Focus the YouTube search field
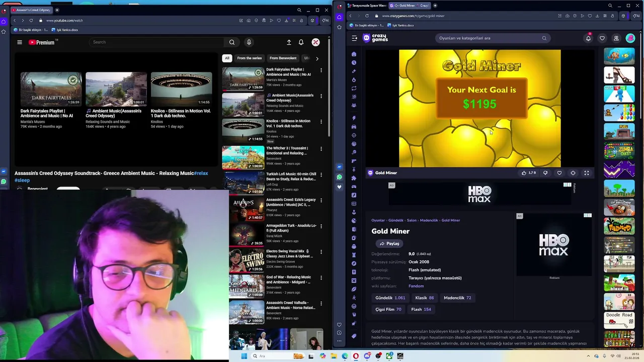This screenshot has height=362, width=644. coord(156,42)
